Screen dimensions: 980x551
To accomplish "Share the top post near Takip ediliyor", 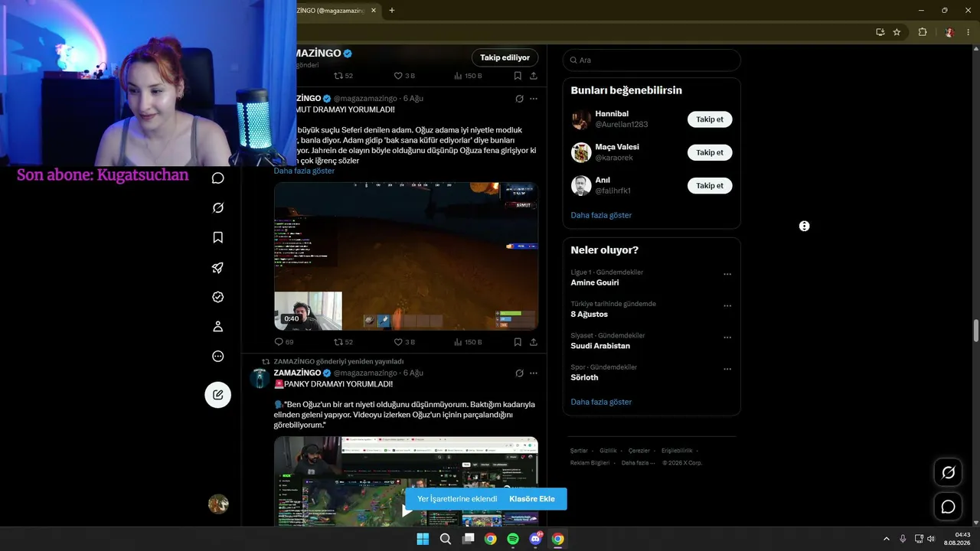I will 534,76.
